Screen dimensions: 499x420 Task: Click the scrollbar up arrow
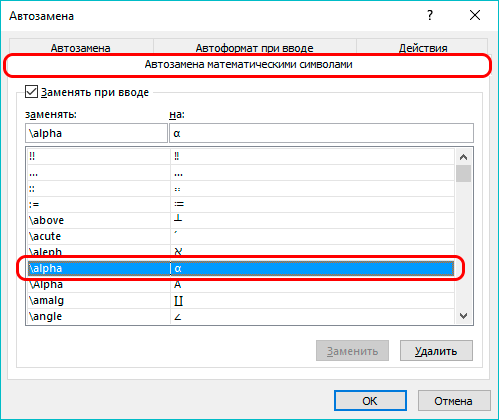pos(463,157)
